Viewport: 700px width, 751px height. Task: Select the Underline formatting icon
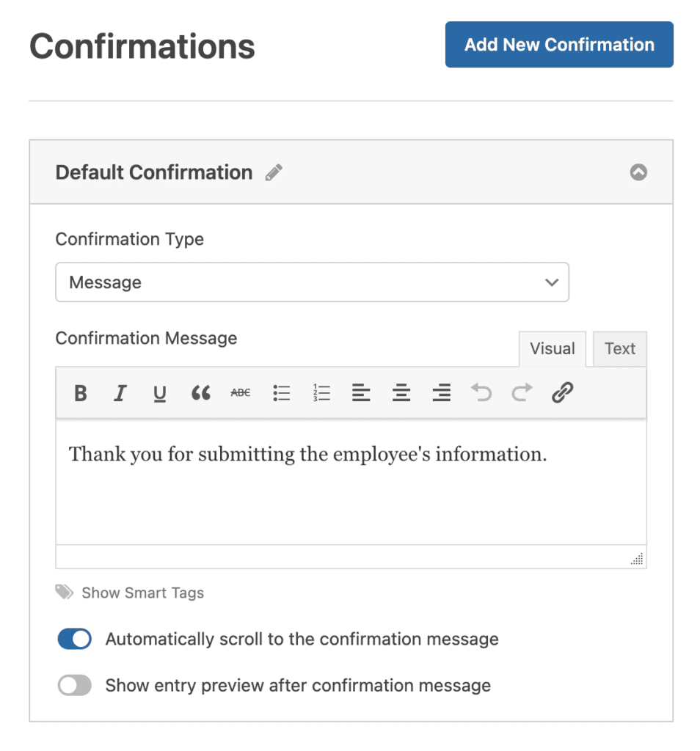159,393
